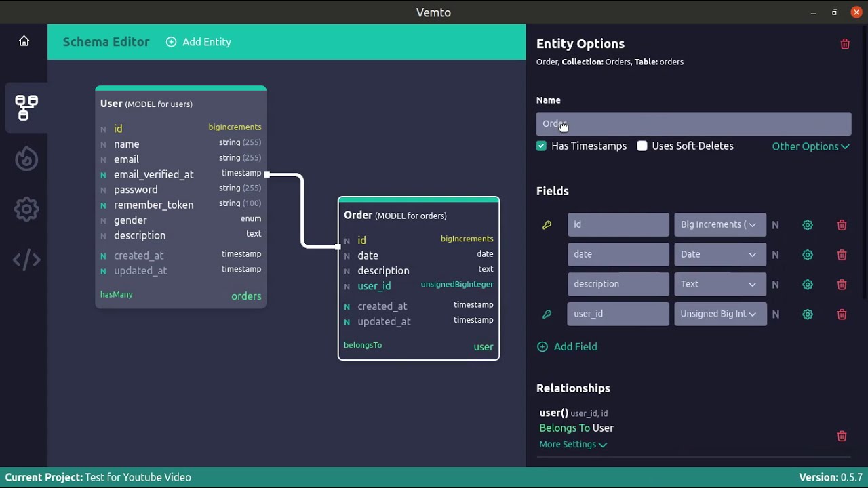Expand Other Options
This screenshot has width=868, height=488.
point(810,146)
